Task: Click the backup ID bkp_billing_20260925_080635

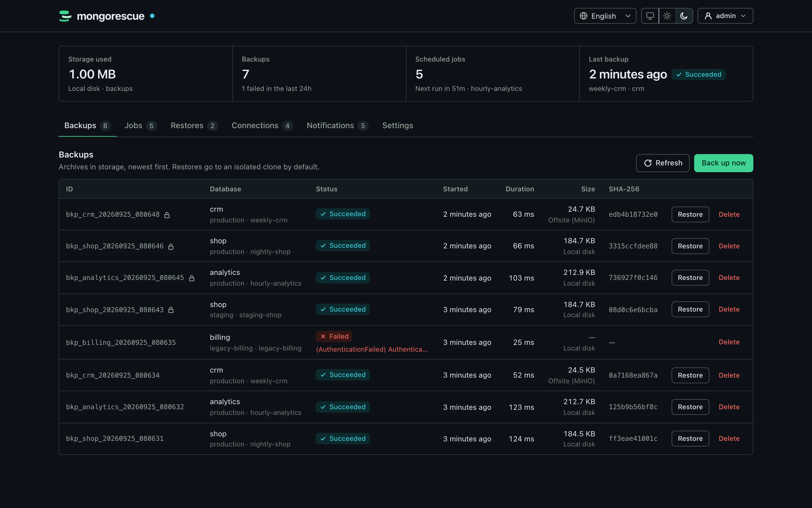Action: point(121,342)
